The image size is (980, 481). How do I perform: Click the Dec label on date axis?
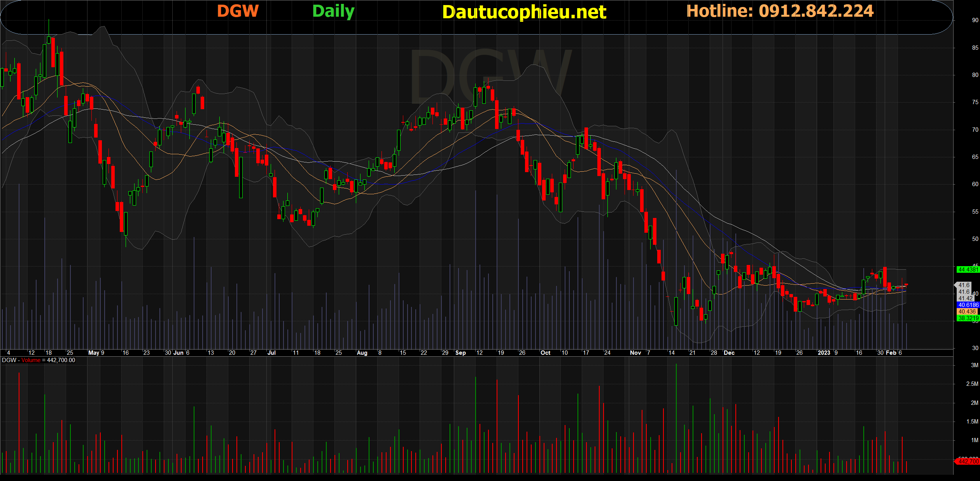[x=729, y=353]
